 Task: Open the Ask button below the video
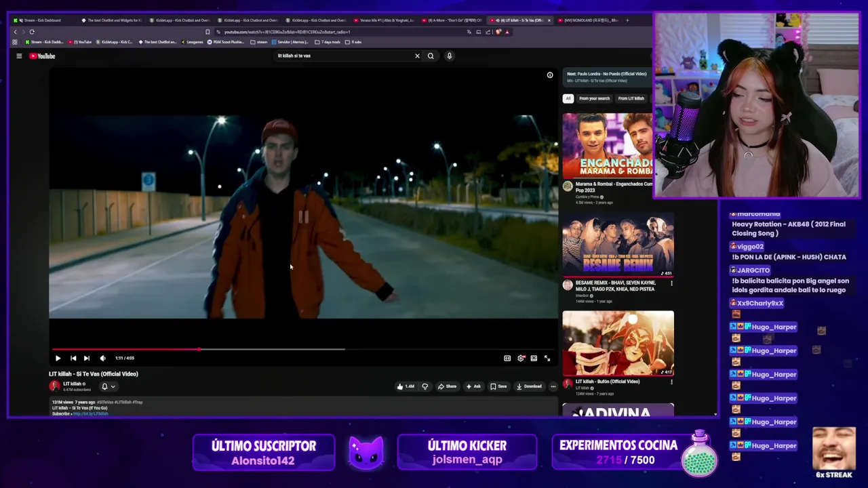(473, 386)
